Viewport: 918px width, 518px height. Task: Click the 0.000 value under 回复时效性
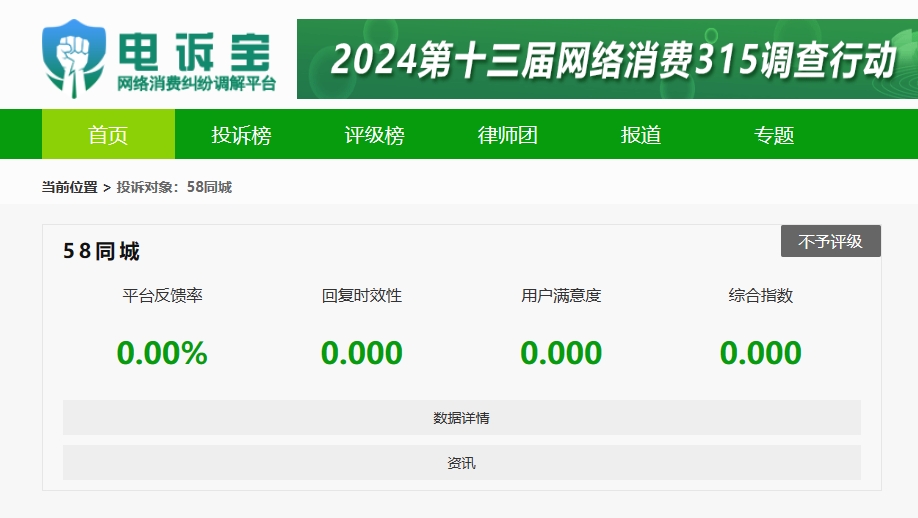pos(362,353)
